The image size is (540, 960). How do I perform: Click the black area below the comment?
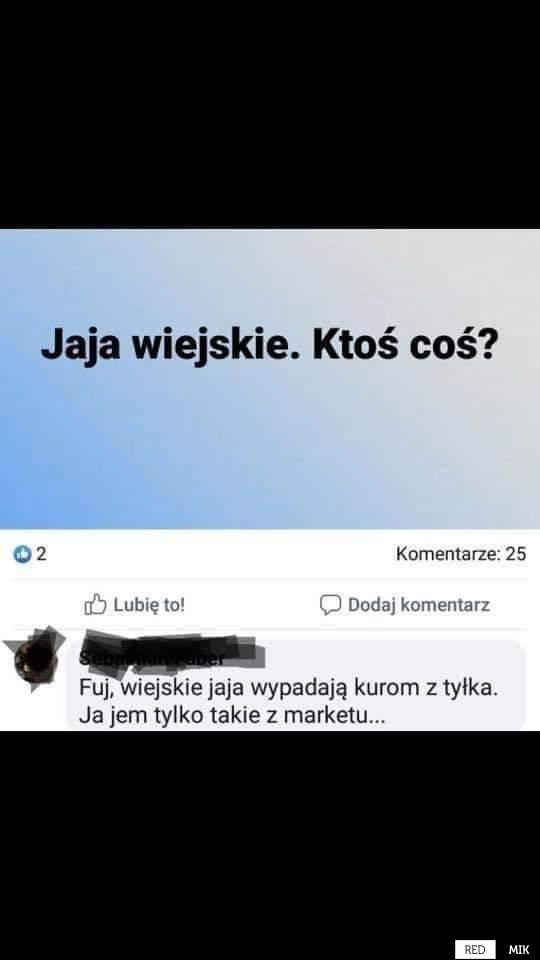(x=270, y=833)
